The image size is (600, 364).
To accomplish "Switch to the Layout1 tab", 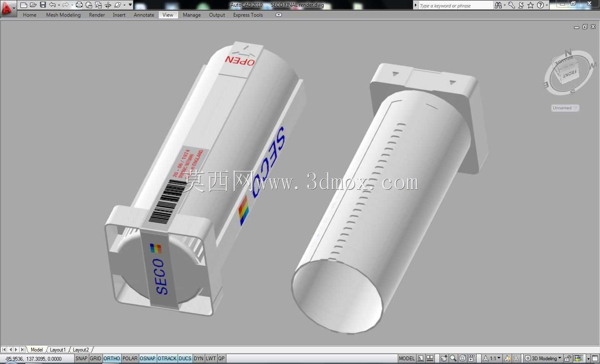I will click(58, 350).
